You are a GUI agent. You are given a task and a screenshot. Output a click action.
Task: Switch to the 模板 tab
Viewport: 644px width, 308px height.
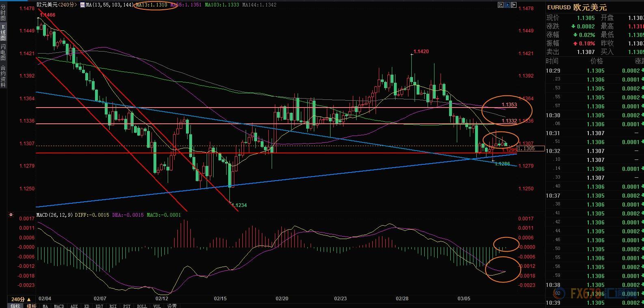tap(31, 306)
